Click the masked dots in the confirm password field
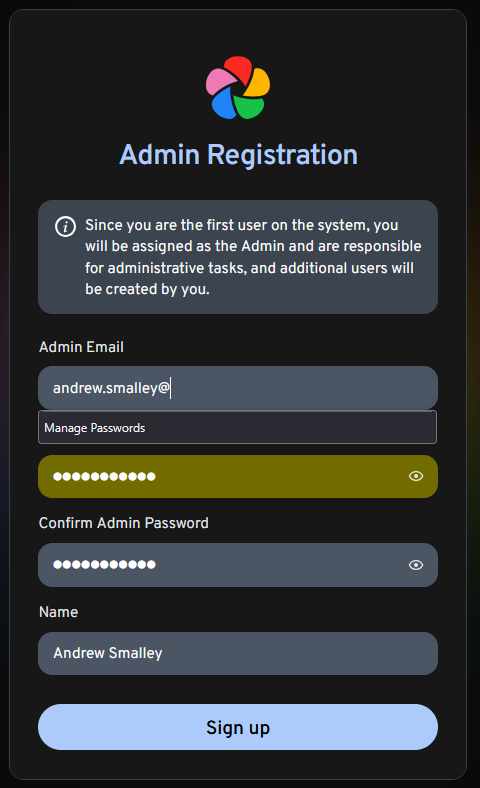Screen dimensions: 480x788 pyautogui.click(x=105, y=564)
